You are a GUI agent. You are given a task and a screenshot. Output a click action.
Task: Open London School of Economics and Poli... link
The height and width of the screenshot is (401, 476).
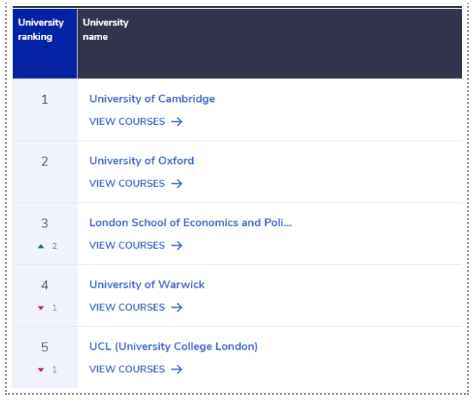190,223
